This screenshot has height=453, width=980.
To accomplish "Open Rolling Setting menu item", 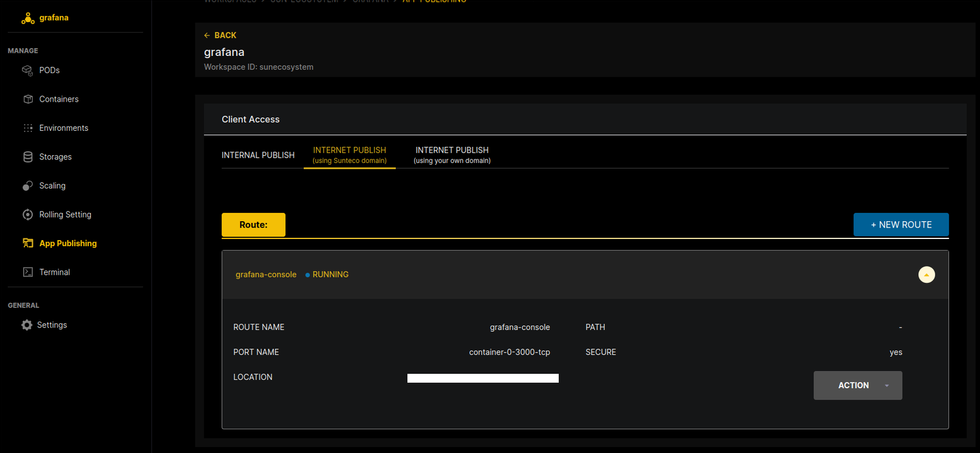I will click(x=65, y=215).
